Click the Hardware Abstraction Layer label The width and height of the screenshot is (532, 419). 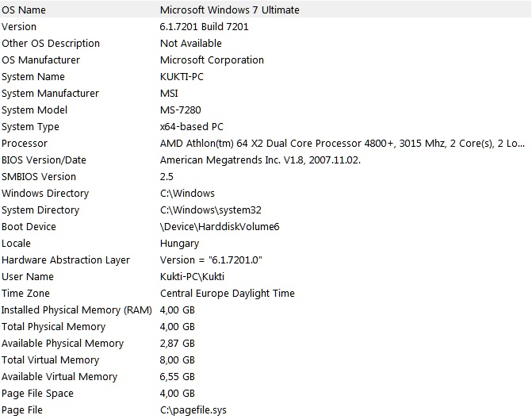pyautogui.click(x=66, y=260)
